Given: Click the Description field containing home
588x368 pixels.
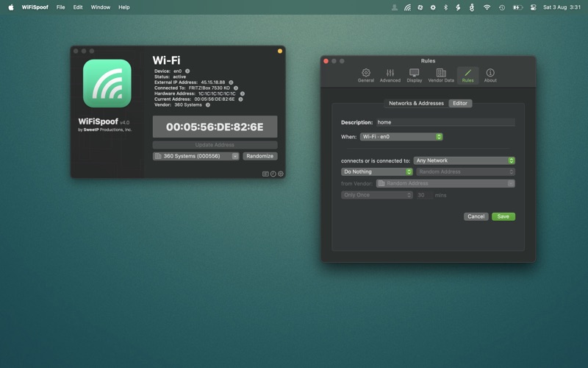Looking at the screenshot, I should (445, 122).
